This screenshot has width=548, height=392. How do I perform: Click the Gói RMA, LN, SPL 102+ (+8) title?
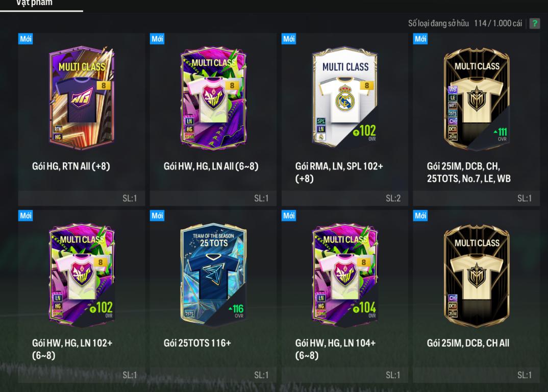[339, 173]
